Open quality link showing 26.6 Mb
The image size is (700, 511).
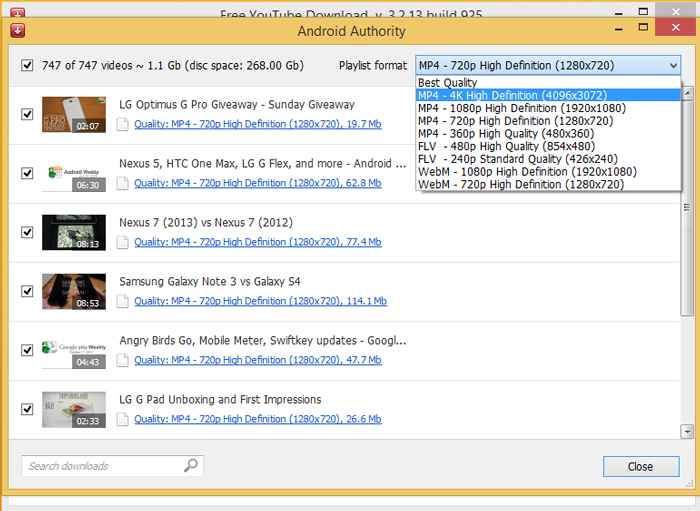(258, 419)
